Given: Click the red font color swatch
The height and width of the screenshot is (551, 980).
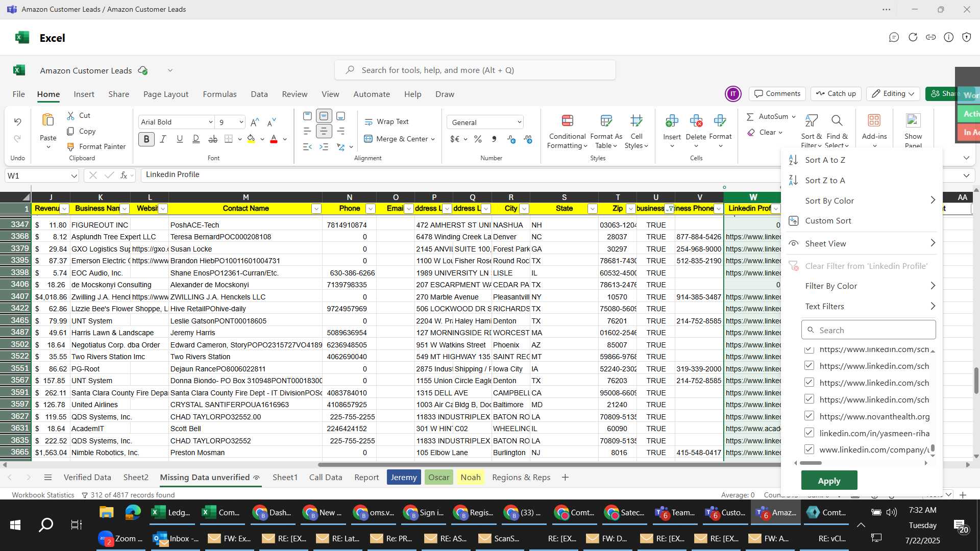Looking at the screenshot, I should pyautogui.click(x=274, y=139).
